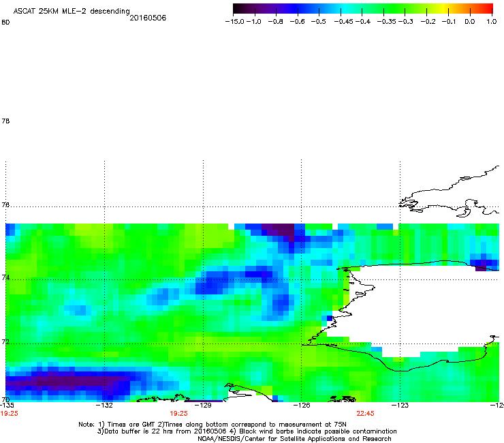The height and width of the screenshot is (443, 504).
Task: Click the -123 longitude axis label
Action: [x=400, y=405]
